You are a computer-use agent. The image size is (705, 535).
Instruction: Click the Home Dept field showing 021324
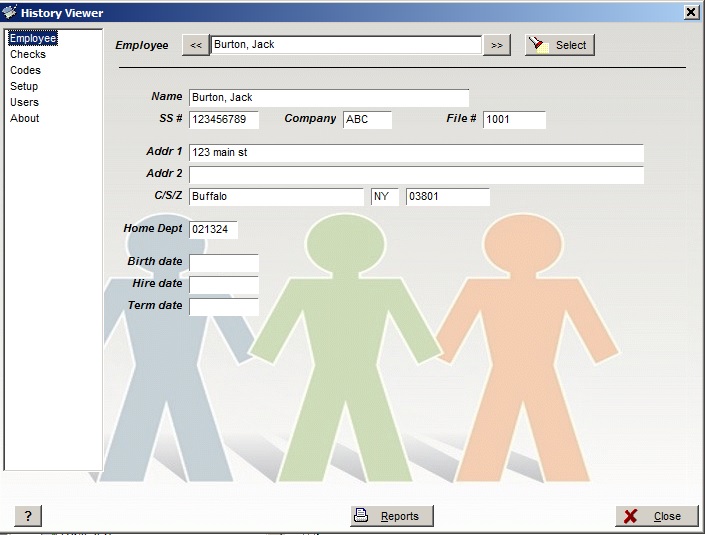[213, 230]
